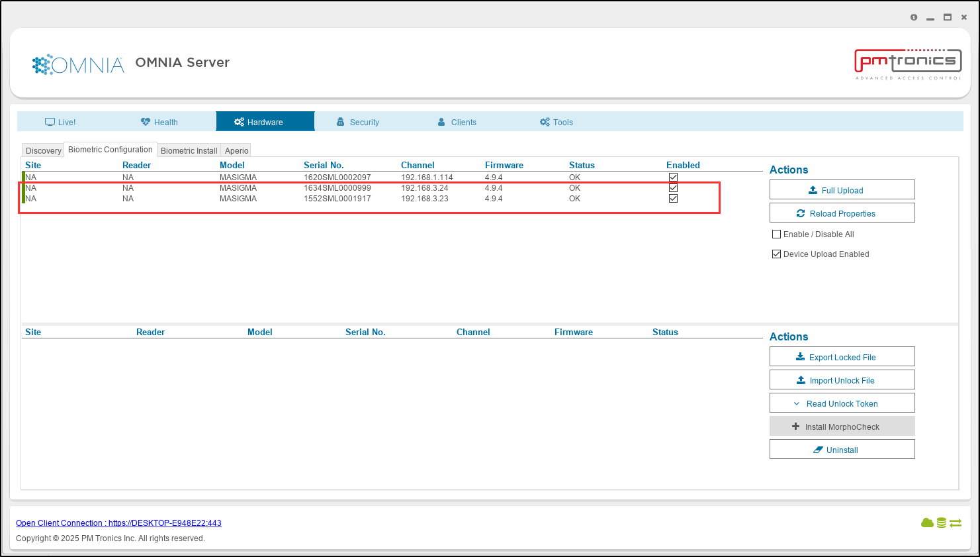Click channel 192.168.1.114 cell
Image resolution: width=980 pixels, height=557 pixels.
click(x=427, y=177)
